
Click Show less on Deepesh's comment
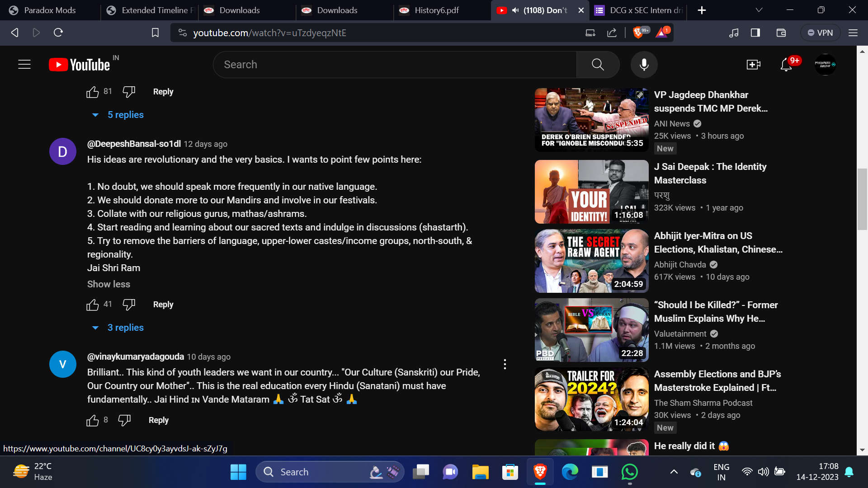(108, 284)
